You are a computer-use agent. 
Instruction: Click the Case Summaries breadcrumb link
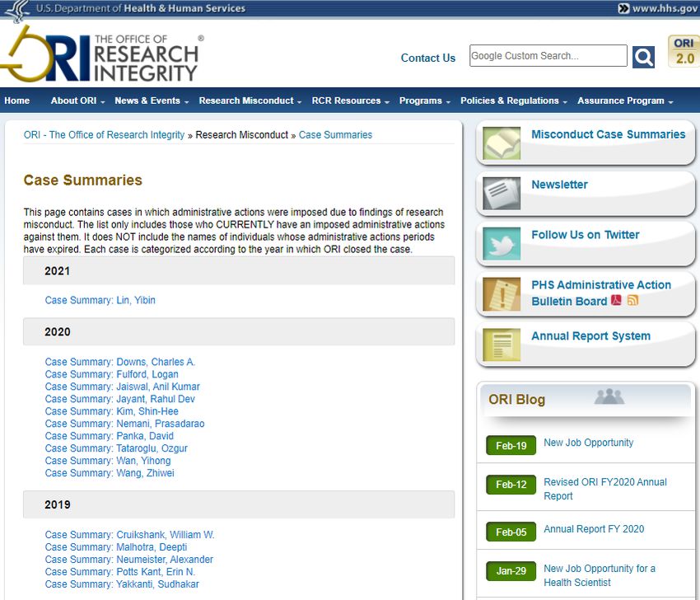[x=335, y=135]
